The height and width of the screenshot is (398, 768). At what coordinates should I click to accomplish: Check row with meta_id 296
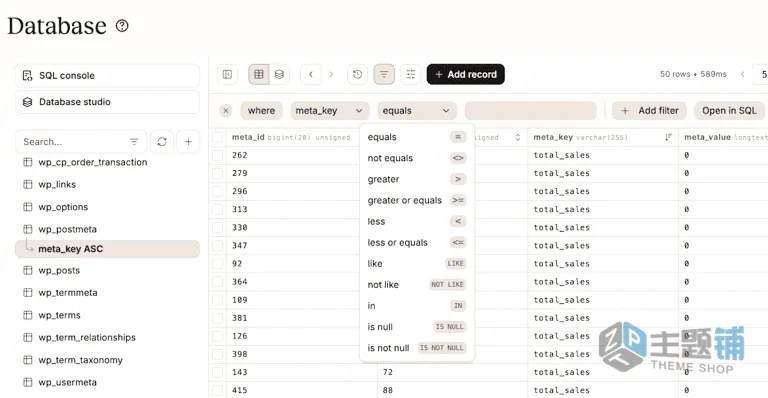coord(217,191)
